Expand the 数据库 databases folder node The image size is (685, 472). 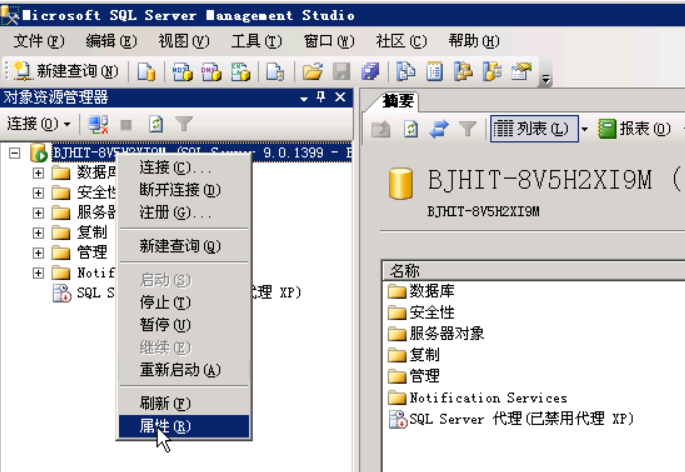(x=38, y=173)
